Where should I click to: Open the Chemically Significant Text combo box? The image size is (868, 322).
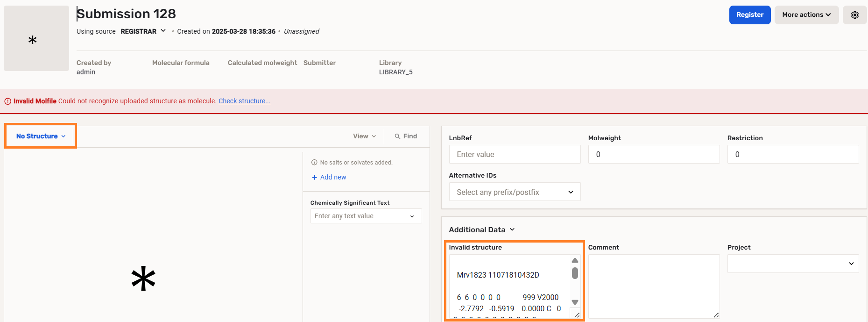tap(366, 216)
